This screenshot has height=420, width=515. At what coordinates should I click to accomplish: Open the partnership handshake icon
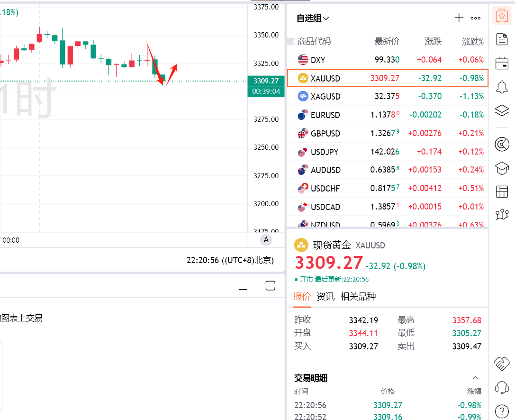502,363
